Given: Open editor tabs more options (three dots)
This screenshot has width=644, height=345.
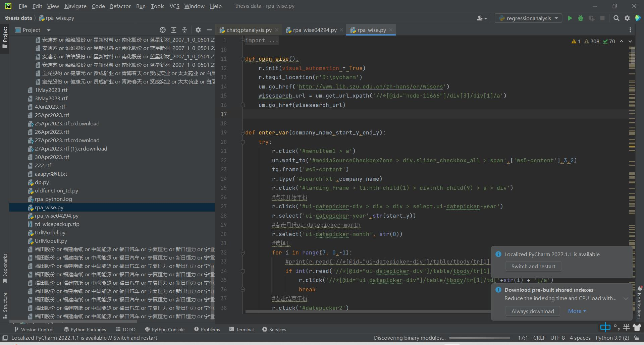Looking at the screenshot, I should click(630, 30).
